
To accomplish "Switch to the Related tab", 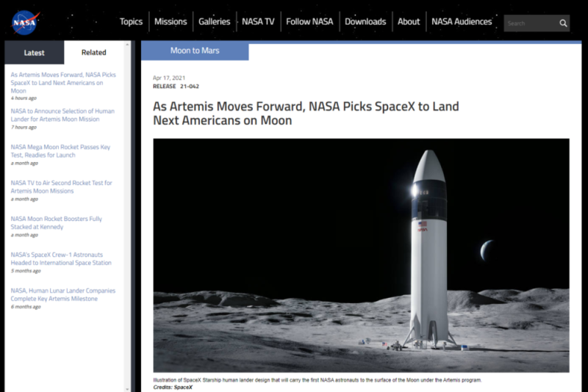I will pyautogui.click(x=94, y=53).
